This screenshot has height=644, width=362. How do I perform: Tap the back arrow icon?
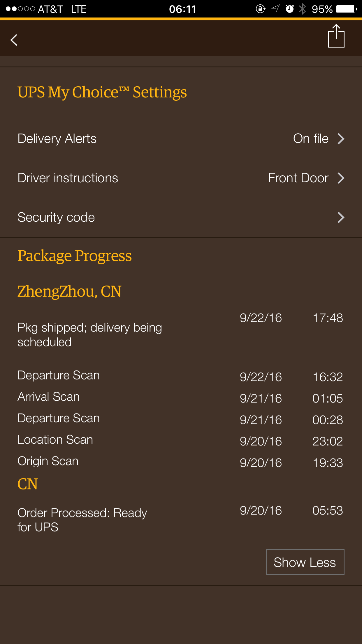(14, 40)
